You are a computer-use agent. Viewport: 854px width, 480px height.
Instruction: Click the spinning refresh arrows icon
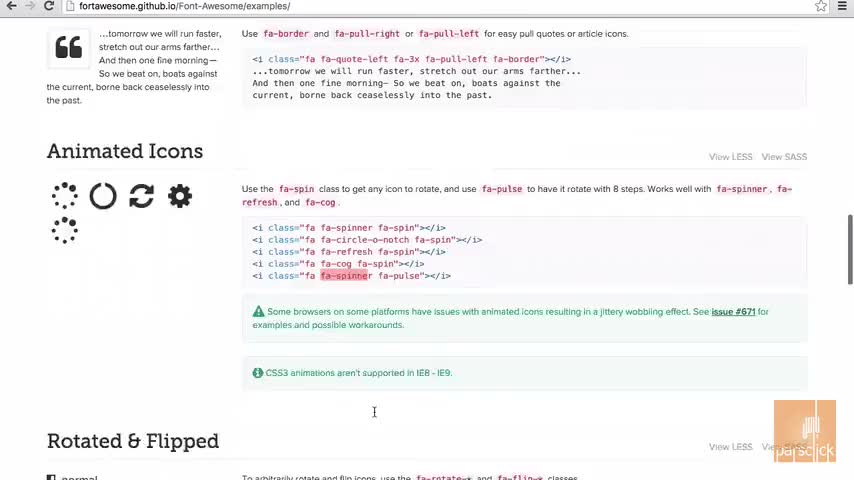point(142,196)
